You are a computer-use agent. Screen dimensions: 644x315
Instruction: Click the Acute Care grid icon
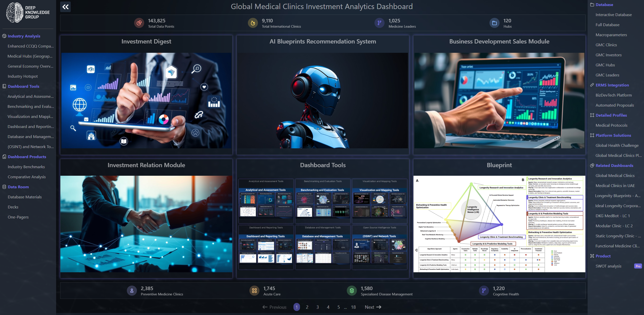(x=254, y=291)
